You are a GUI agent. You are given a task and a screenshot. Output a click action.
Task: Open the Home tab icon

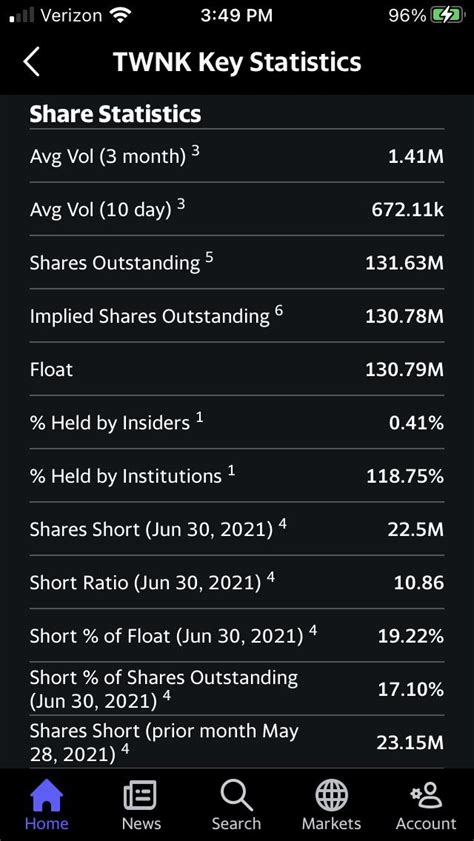click(47, 795)
